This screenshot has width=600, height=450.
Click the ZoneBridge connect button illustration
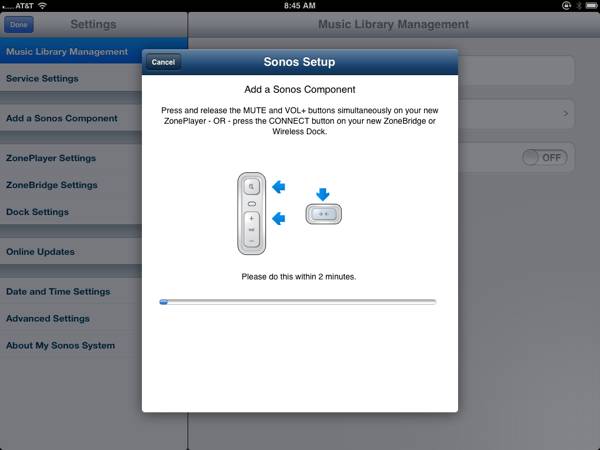(323, 214)
